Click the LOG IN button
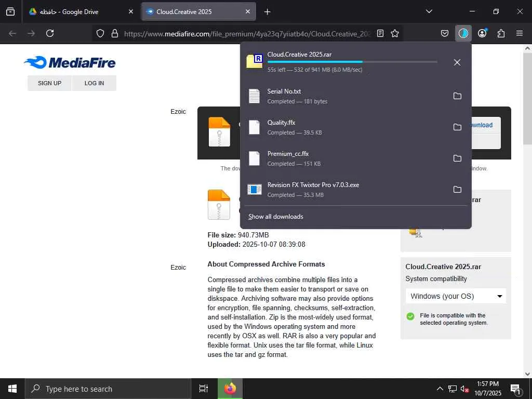The width and height of the screenshot is (532, 399). pos(95,83)
